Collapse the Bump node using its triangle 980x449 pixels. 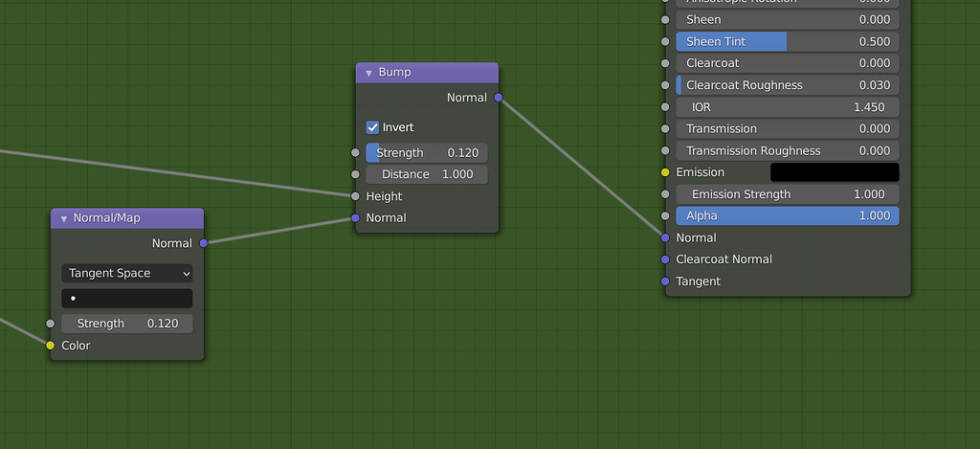tap(368, 73)
